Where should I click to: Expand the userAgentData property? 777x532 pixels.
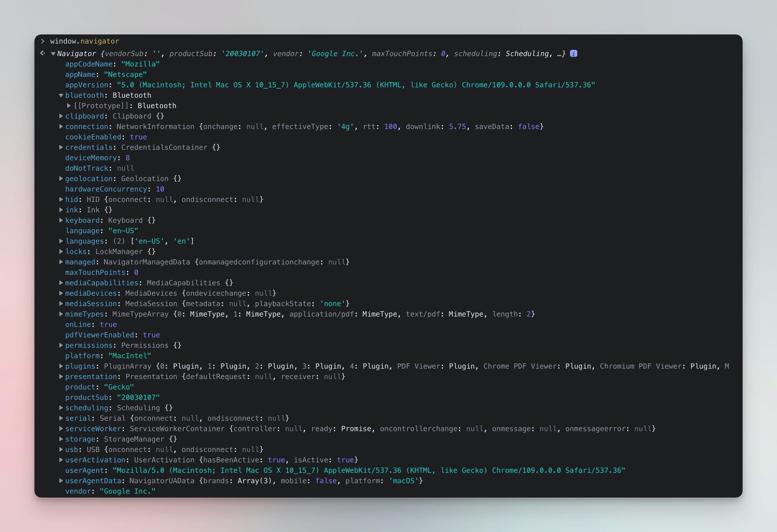point(61,480)
